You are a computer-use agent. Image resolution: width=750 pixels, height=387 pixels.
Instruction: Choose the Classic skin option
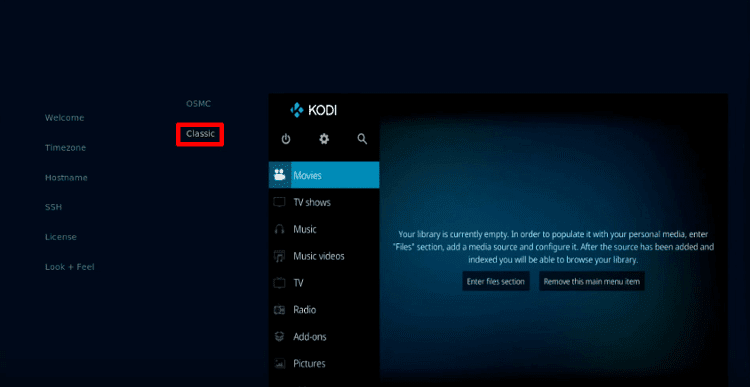pyautogui.click(x=200, y=134)
